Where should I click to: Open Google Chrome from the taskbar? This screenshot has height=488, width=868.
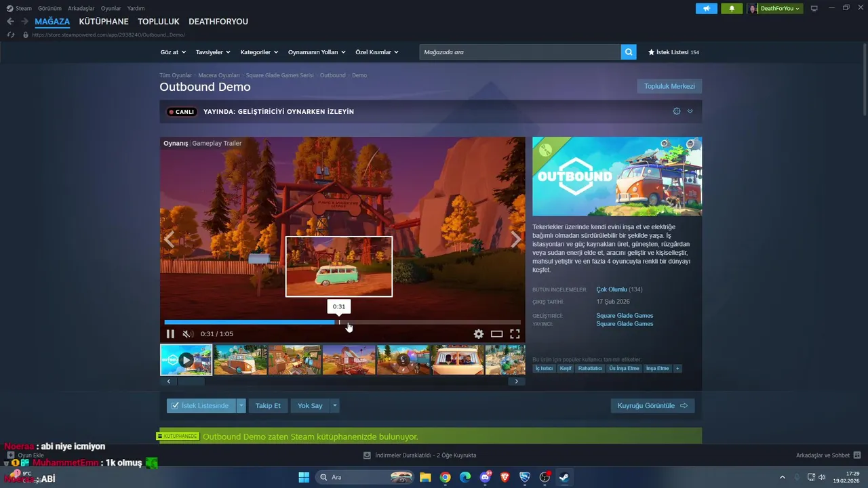(445, 477)
